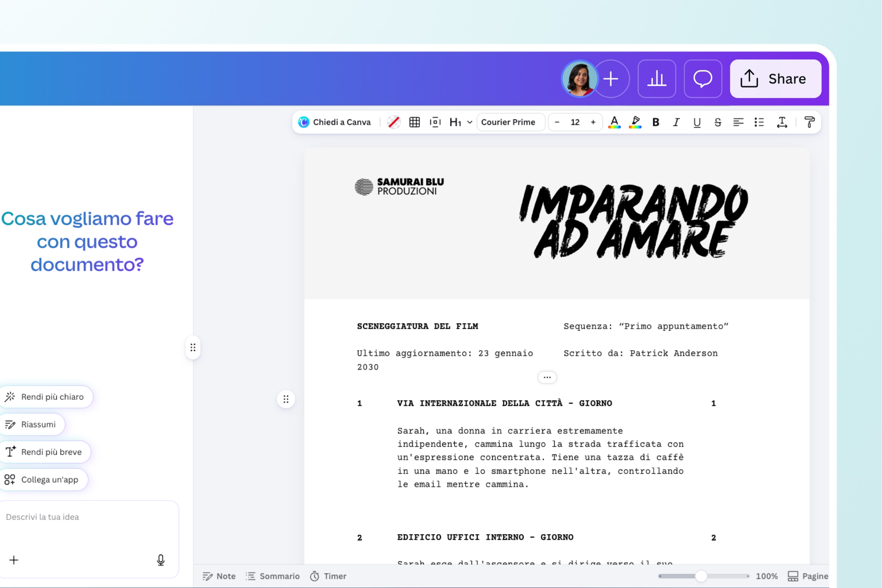
Task: Click the 100% zoom level value
Action: click(x=767, y=576)
